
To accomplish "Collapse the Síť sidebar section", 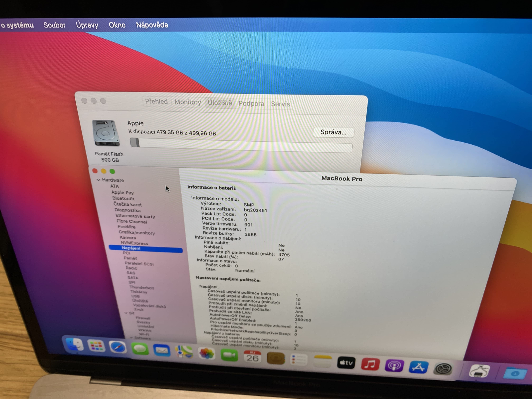I will [x=126, y=313].
